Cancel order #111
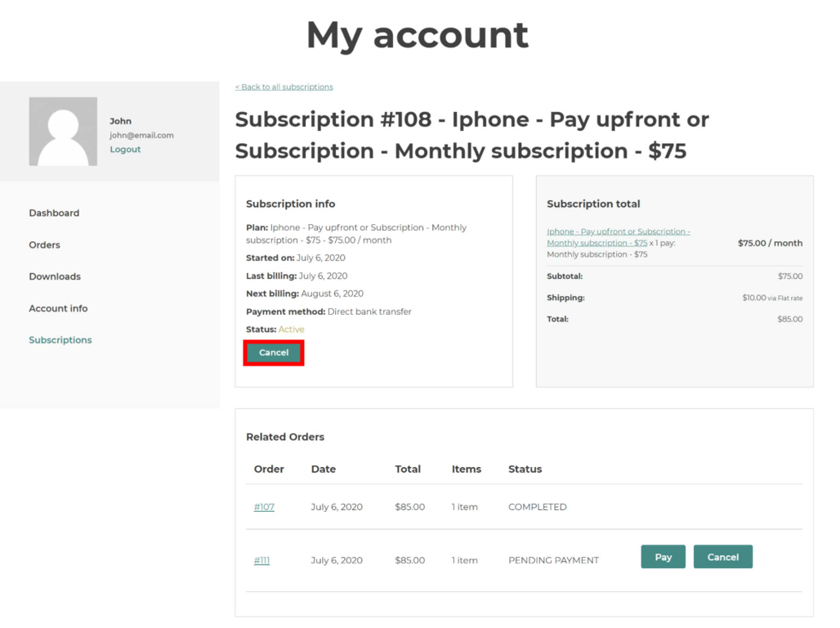The height and width of the screenshot is (628, 840). click(x=722, y=556)
